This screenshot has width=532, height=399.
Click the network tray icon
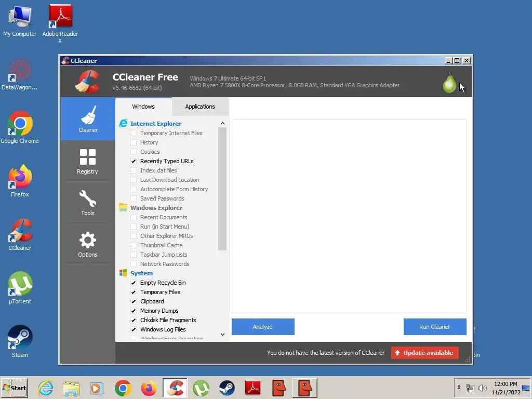(x=470, y=388)
